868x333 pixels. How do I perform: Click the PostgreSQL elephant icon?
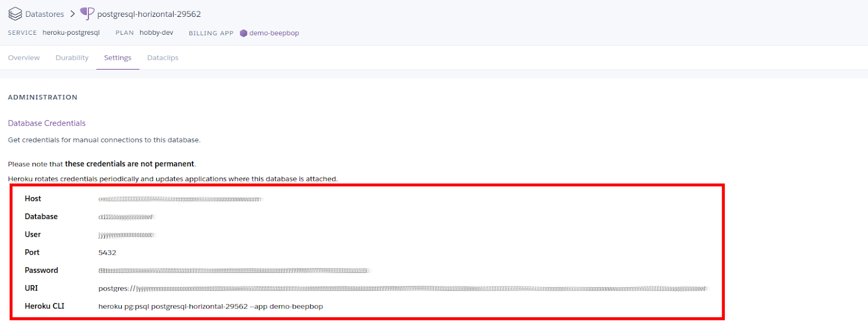click(x=87, y=13)
